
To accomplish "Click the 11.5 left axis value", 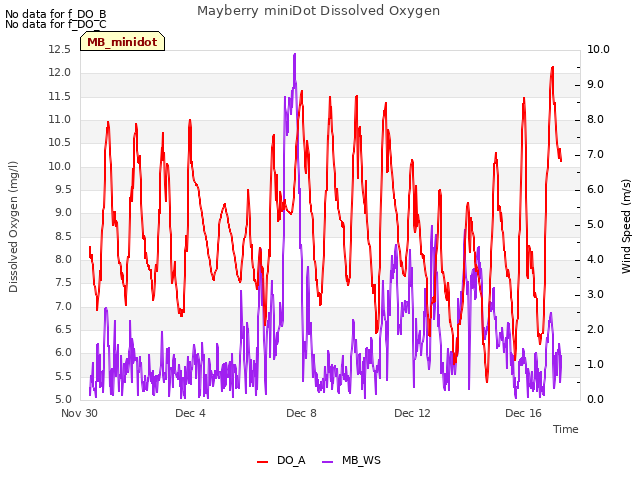I will pyautogui.click(x=60, y=97).
